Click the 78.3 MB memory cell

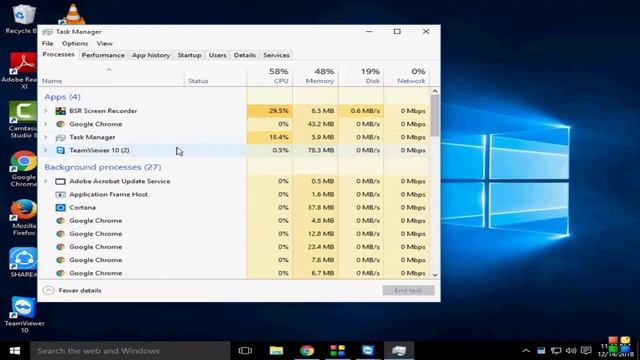316,150
